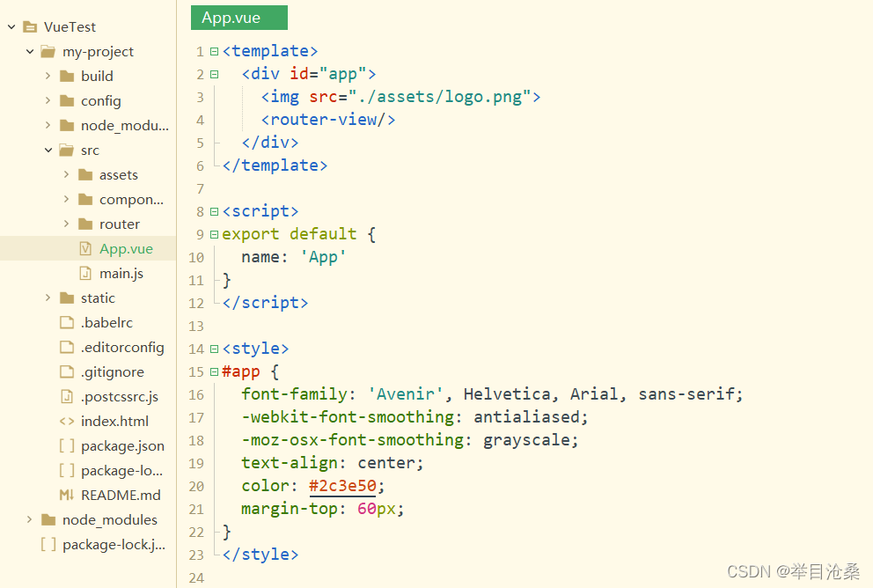Select the .babelrc file

106,322
